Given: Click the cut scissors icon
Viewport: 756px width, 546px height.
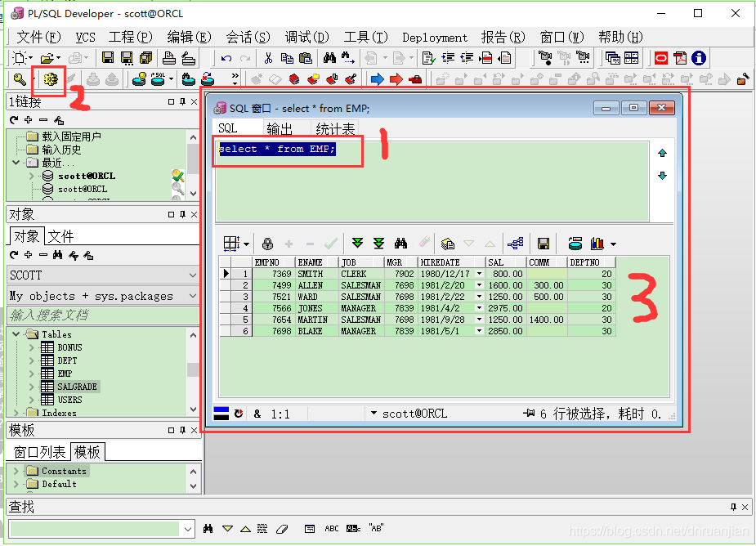Looking at the screenshot, I should coord(268,58).
